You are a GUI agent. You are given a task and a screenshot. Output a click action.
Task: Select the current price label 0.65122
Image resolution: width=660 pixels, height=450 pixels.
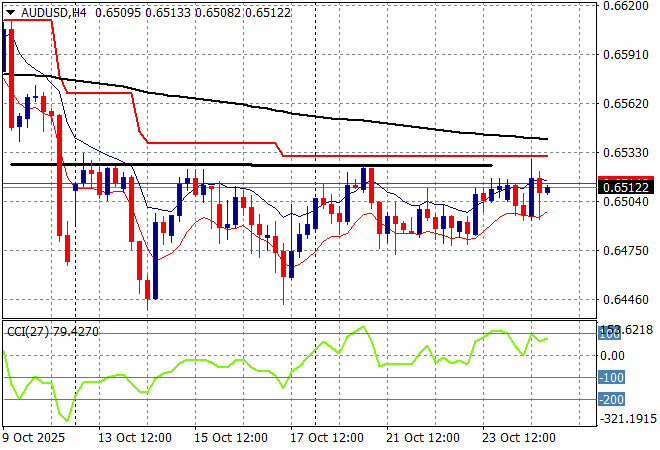[x=626, y=187]
